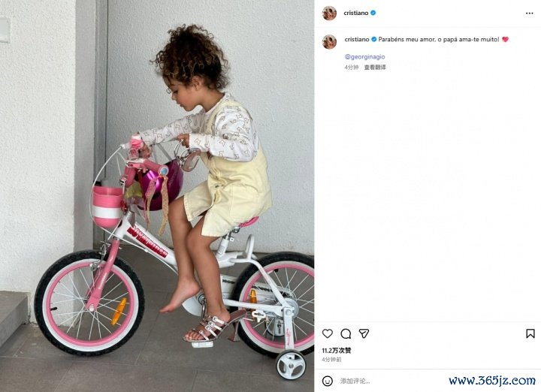Open emoji picker smiley icon
This screenshot has height=392, width=541.
(328, 381)
